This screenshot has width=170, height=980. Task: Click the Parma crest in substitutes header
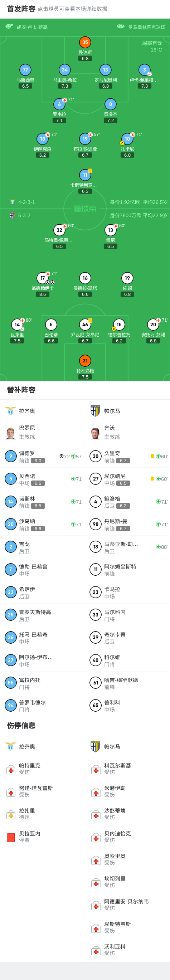(x=96, y=411)
